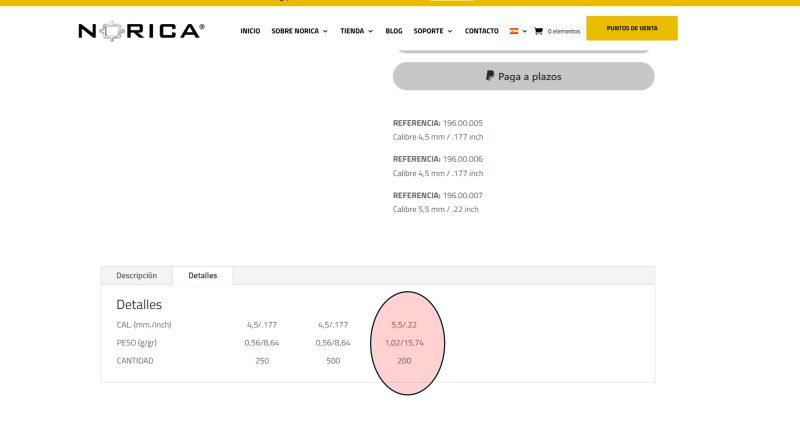
Task: Click the Spanish flag language icon
Action: click(x=514, y=31)
